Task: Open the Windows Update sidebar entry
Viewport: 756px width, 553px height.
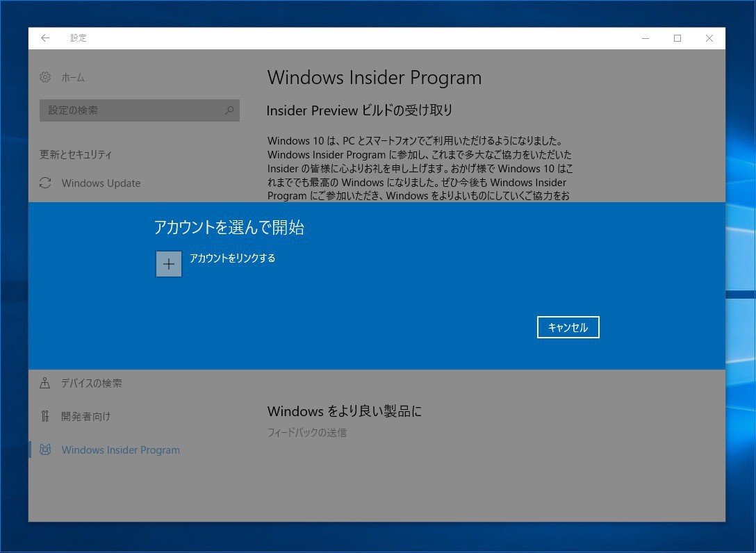Action: click(x=101, y=183)
